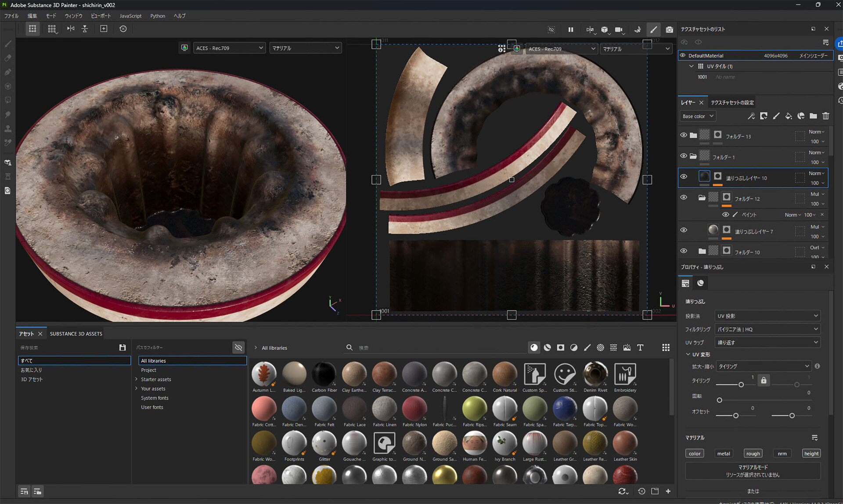Click the delete layer trash icon
Screen dimensions: 843x504
pos(825,116)
